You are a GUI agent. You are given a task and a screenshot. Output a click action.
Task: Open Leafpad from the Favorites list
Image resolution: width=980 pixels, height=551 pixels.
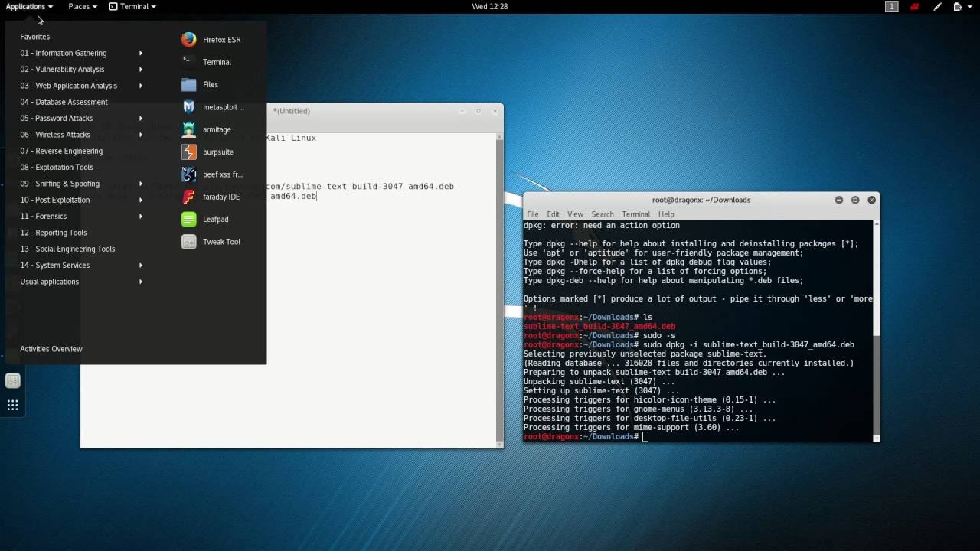pos(205,219)
